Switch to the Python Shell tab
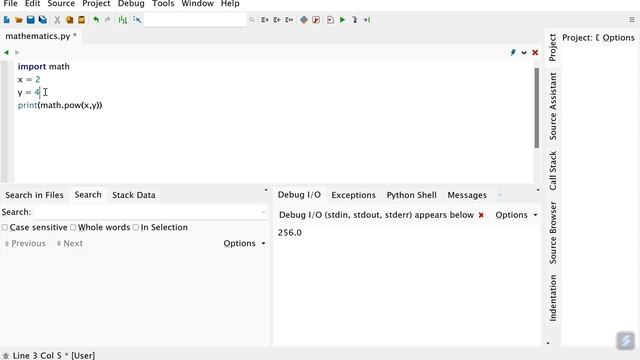 coord(411,195)
